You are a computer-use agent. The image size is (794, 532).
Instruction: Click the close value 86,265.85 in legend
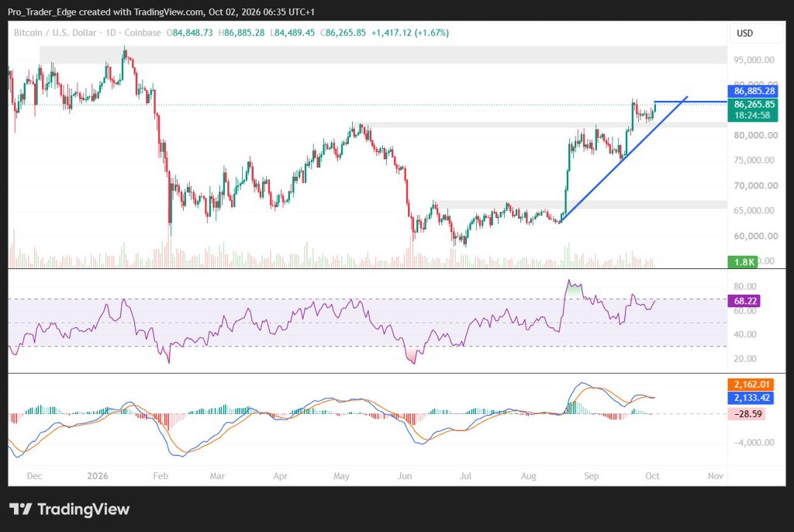[345, 33]
